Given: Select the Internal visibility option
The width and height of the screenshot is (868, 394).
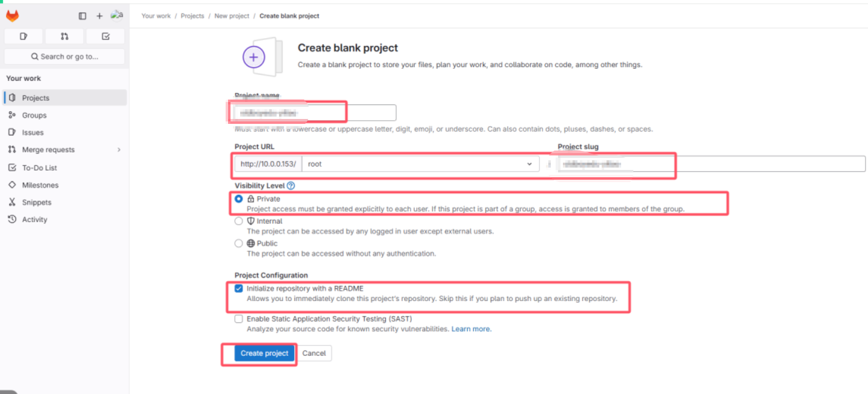Looking at the screenshot, I should click(x=239, y=222).
